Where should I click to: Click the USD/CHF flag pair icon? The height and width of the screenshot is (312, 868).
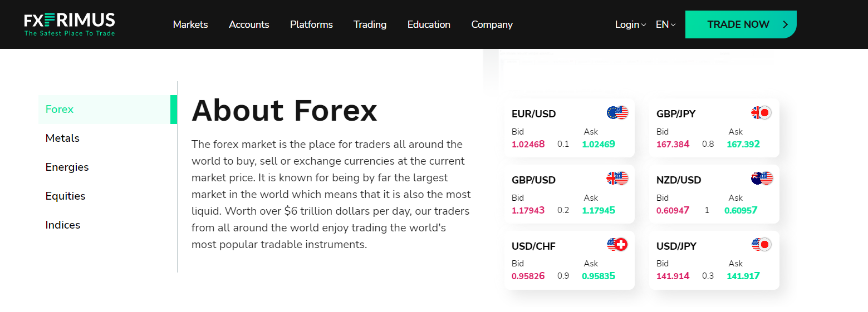(x=617, y=244)
